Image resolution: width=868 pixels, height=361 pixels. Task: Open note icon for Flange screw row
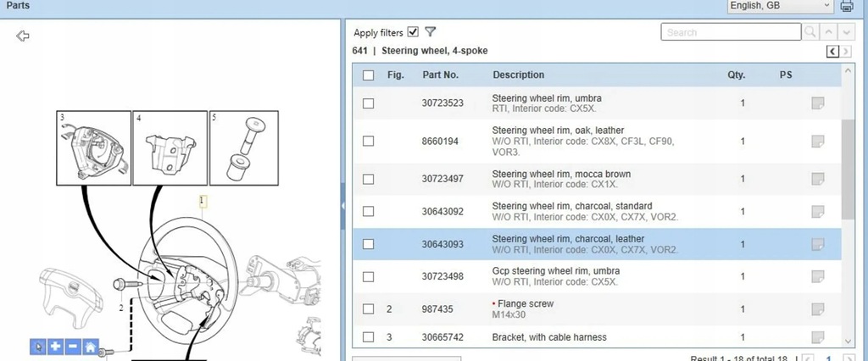click(x=817, y=309)
